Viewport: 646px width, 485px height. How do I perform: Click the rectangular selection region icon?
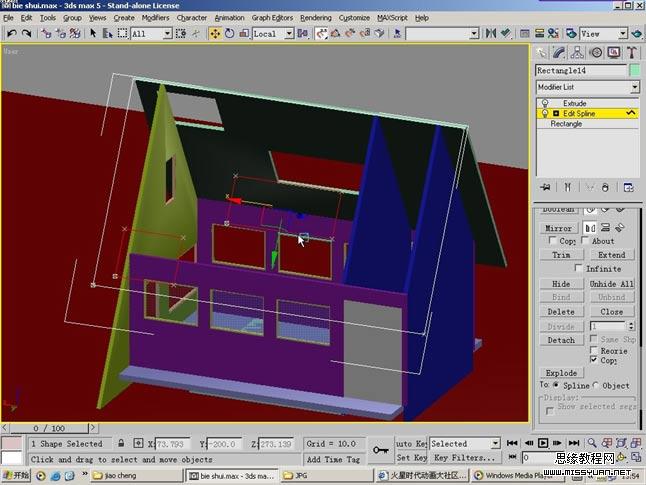point(122,33)
